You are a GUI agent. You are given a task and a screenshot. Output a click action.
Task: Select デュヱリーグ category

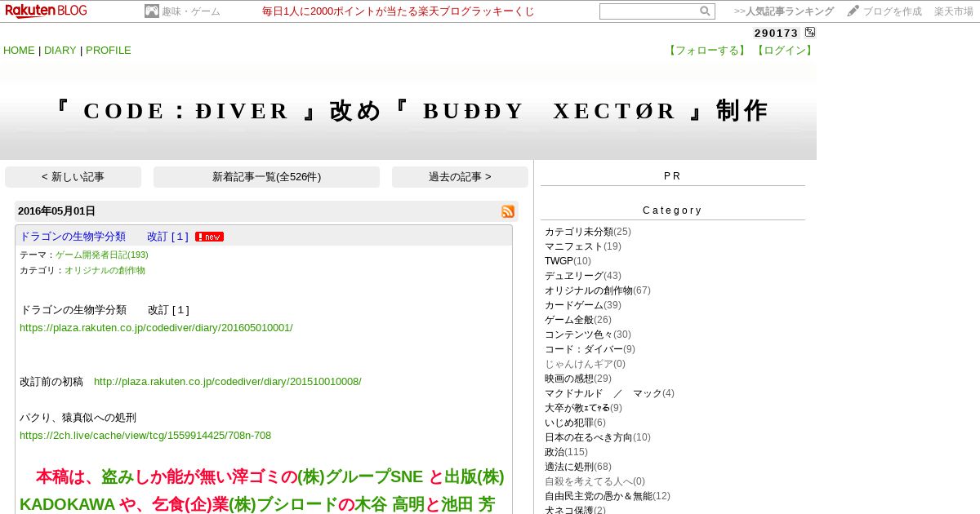(574, 276)
